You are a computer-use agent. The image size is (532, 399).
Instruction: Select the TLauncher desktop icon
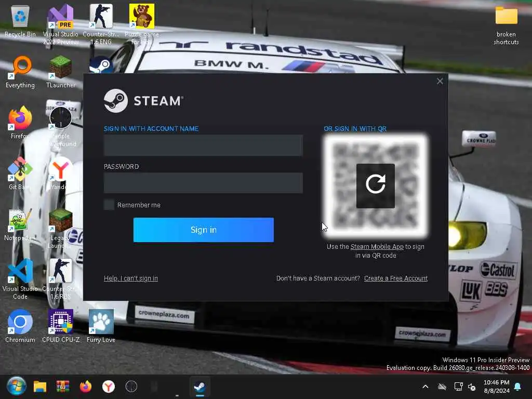(x=61, y=72)
